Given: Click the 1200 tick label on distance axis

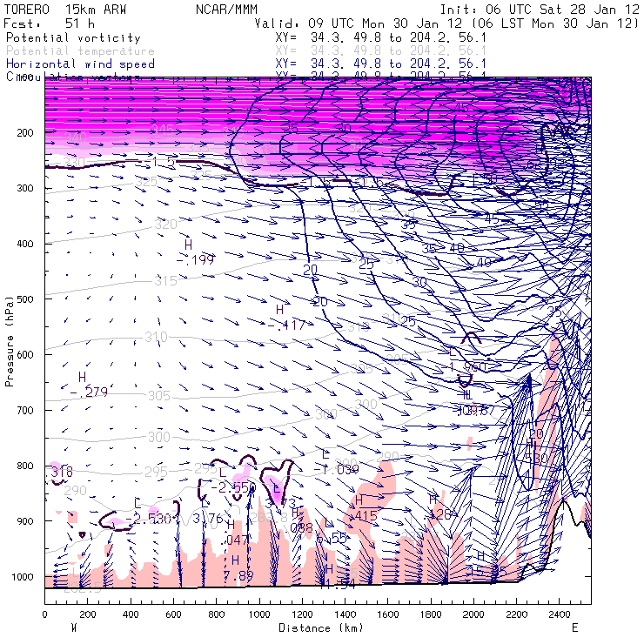Looking at the screenshot, I should pos(302,614).
